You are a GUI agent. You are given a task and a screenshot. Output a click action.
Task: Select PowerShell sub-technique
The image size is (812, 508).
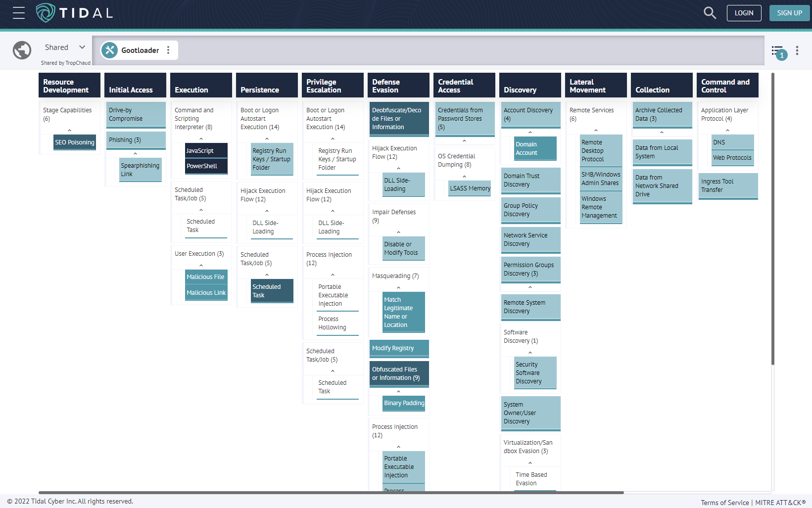[206, 166]
